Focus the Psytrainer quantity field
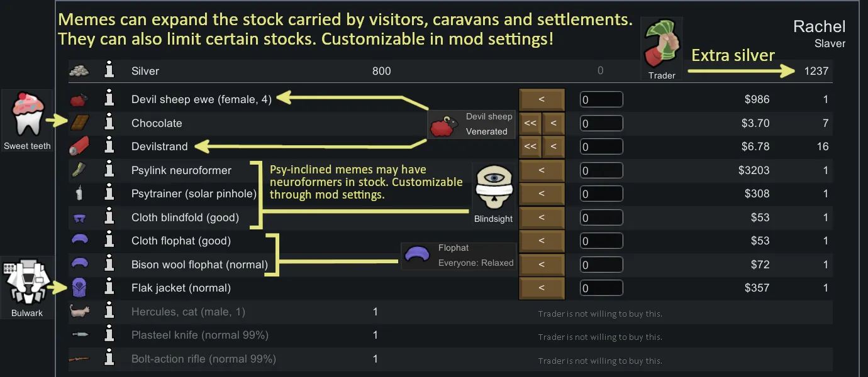 (x=601, y=194)
